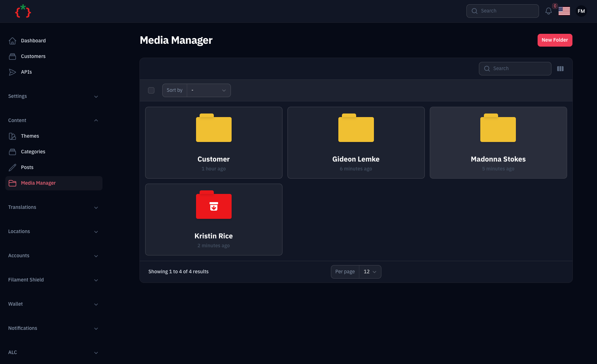597x364 pixels.
Task: Open the US flag language switcher
Action: (x=564, y=11)
